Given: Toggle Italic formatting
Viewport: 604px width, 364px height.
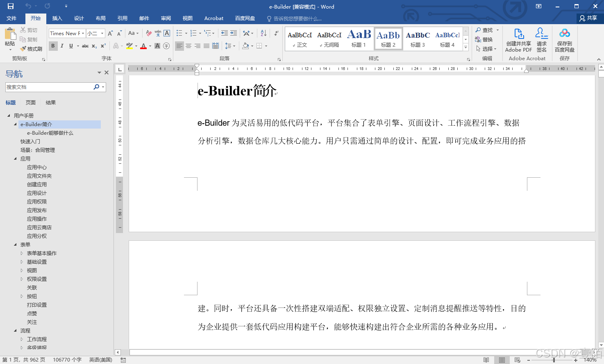Looking at the screenshot, I should (62, 46).
